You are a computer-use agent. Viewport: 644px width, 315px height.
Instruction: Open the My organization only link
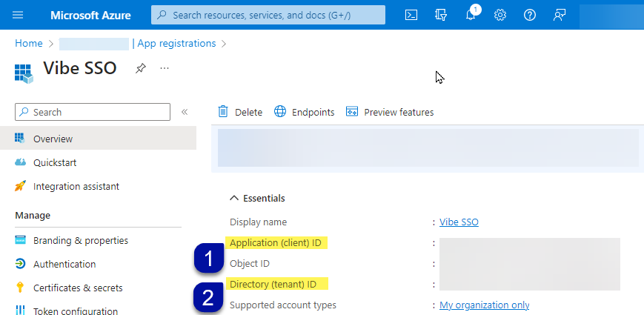484,305
